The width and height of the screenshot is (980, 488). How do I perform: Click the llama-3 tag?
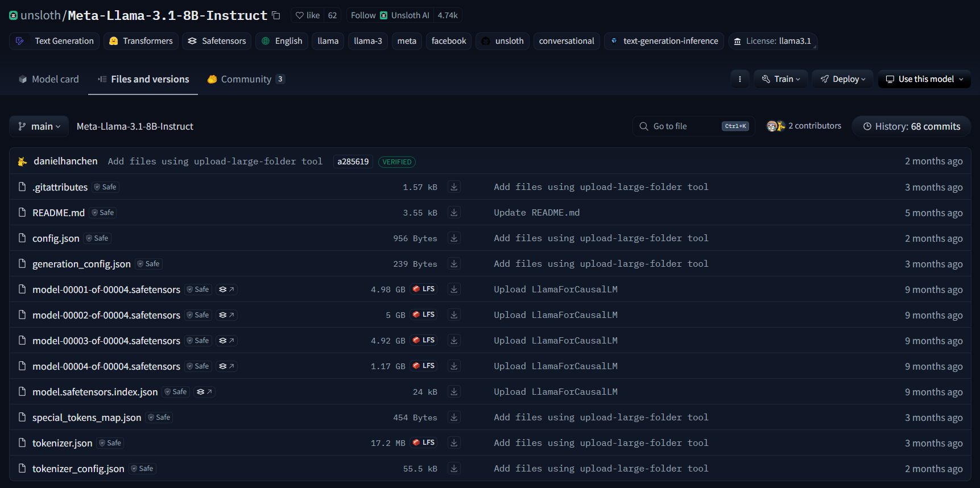click(368, 41)
